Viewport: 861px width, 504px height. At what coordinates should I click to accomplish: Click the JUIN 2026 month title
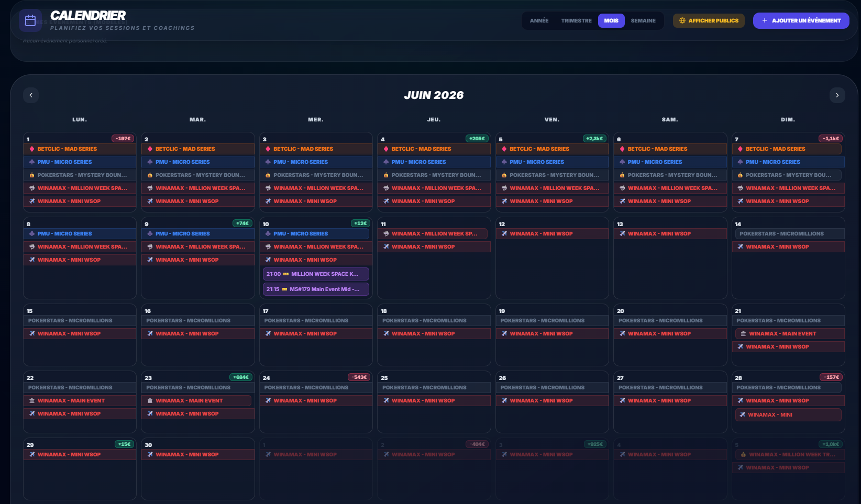tap(434, 95)
